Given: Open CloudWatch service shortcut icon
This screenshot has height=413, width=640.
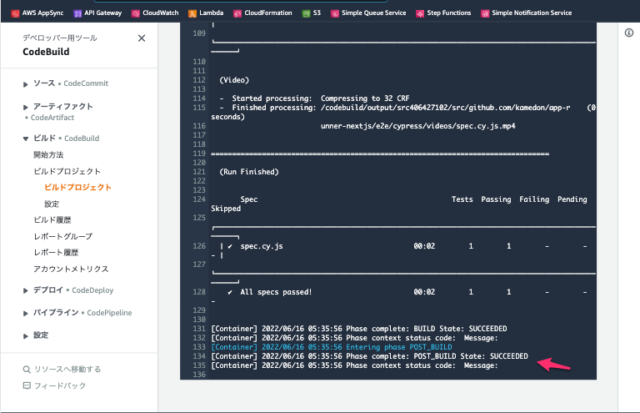Looking at the screenshot, I should (x=136, y=13).
